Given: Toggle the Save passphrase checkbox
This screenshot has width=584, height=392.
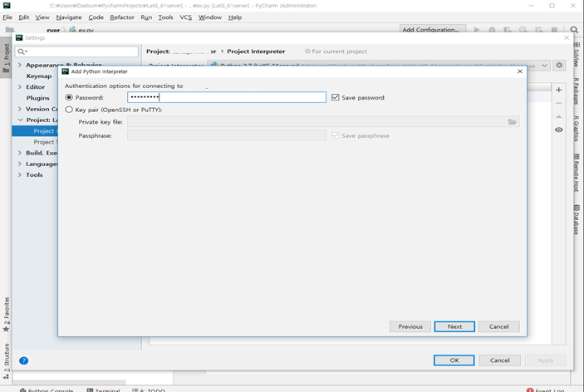Looking at the screenshot, I should (x=336, y=135).
